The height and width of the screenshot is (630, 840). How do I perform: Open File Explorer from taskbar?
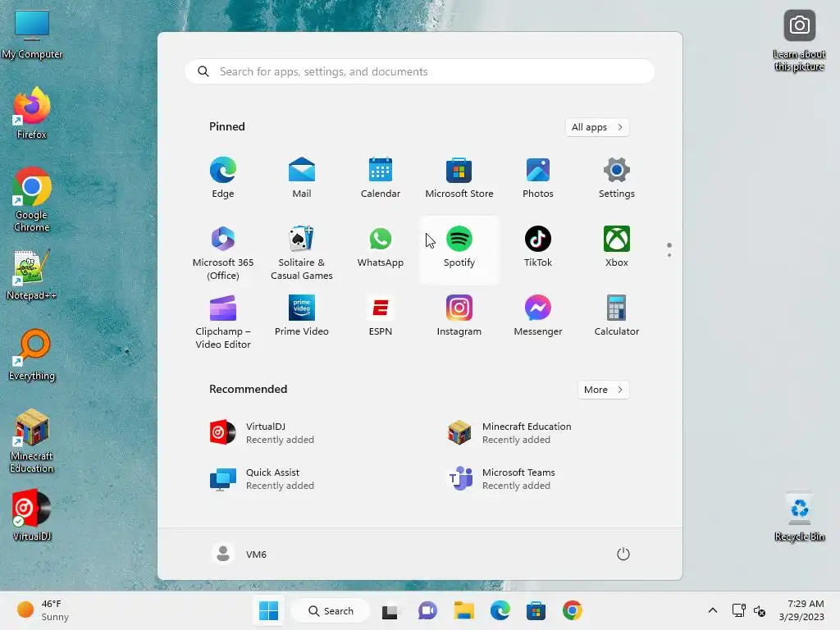pos(464,610)
